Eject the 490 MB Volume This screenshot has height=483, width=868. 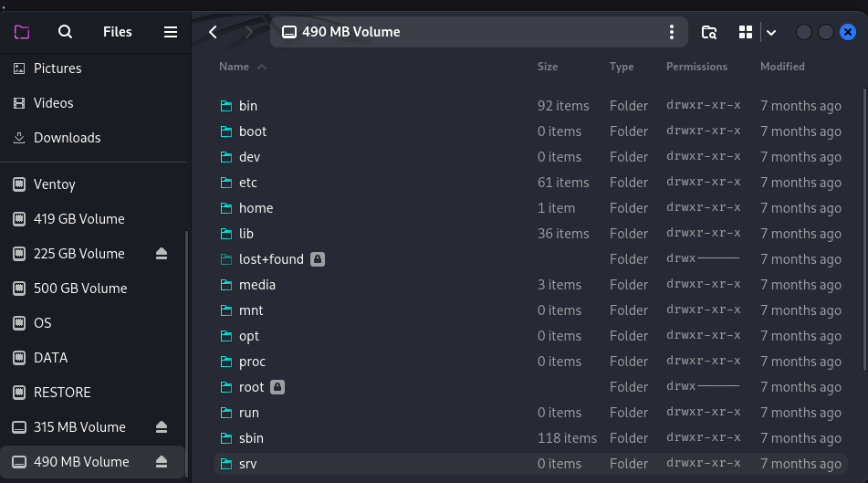point(161,462)
